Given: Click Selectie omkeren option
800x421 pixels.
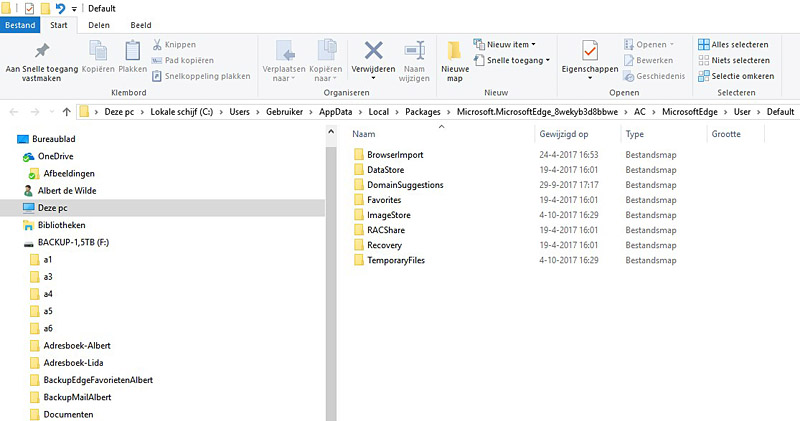Looking at the screenshot, I should [x=735, y=75].
